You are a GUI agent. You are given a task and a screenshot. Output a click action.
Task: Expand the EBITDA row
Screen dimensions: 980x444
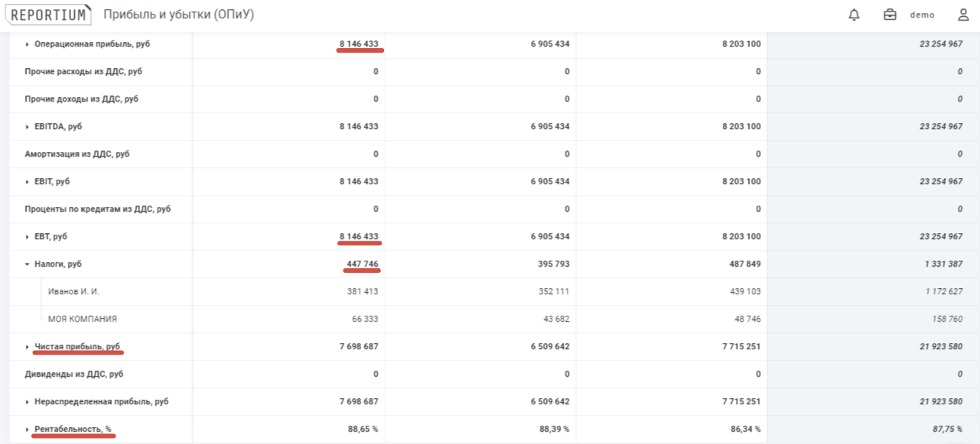[27, 127]
